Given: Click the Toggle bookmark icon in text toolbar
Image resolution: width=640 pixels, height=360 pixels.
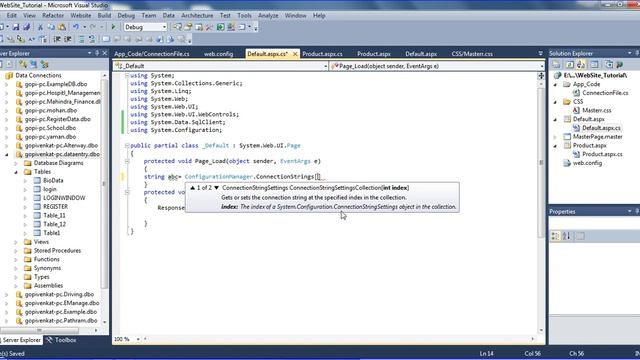Looking at the screenshot, I should point(106,39).
